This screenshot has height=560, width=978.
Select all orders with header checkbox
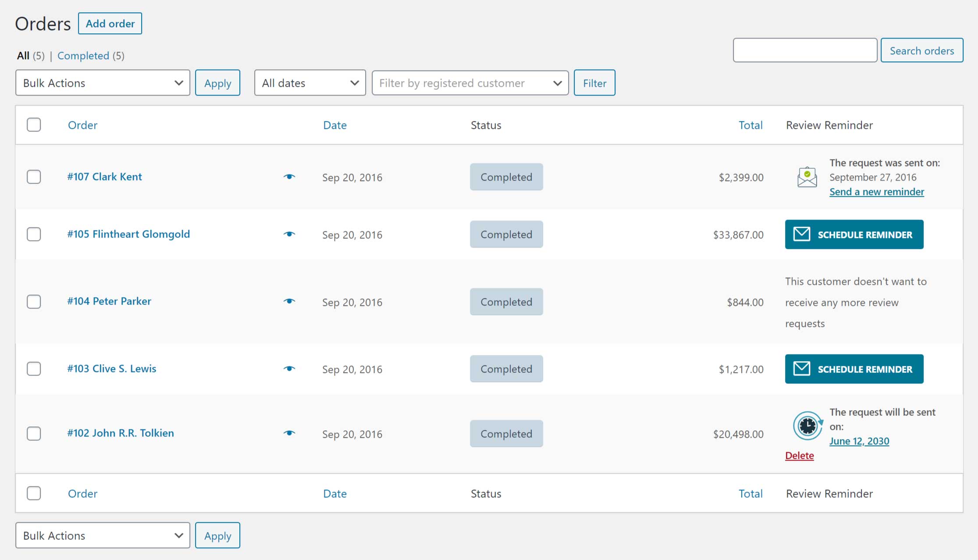click(x=34, y=125)
